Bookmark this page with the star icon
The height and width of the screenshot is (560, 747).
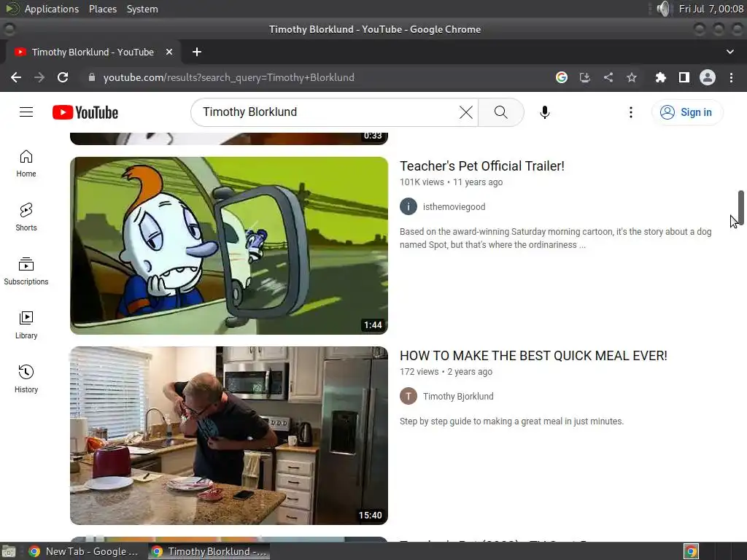point(632,77)
